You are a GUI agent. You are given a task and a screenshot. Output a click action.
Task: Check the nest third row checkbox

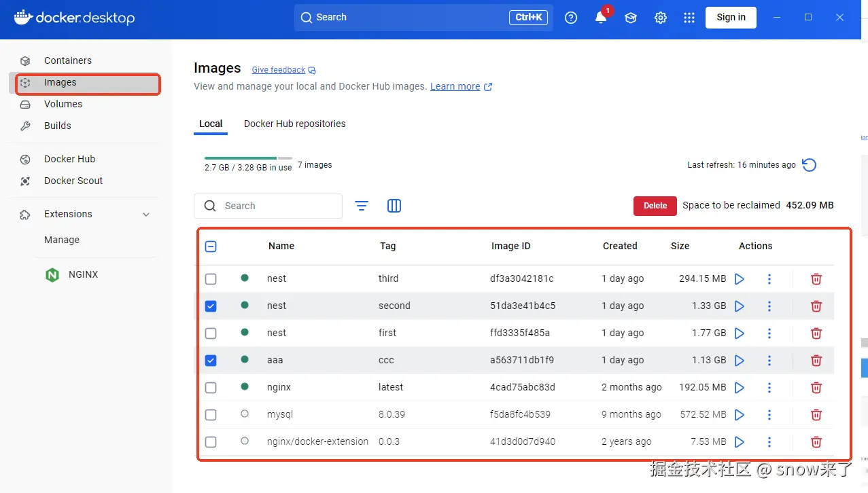coord(211,279)
